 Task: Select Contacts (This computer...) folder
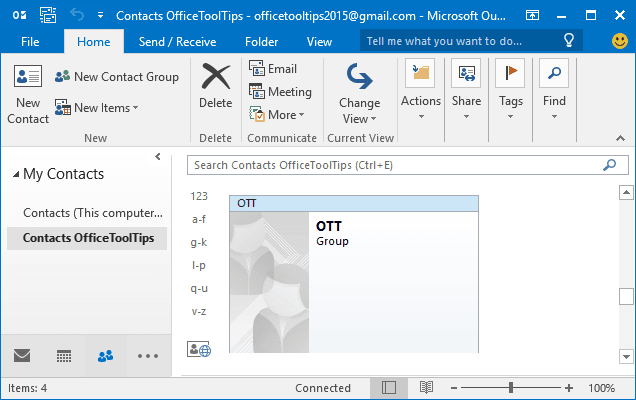pyautogui.click(x=92, y=213)
